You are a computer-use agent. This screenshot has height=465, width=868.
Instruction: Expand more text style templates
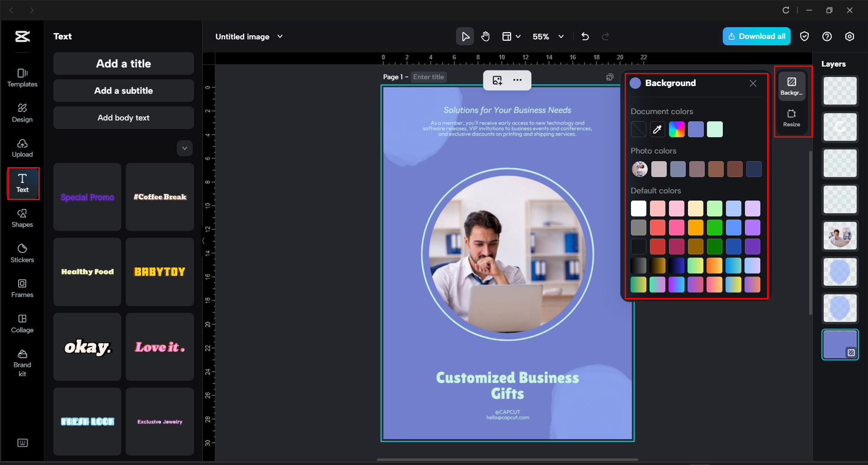(185, 148)
